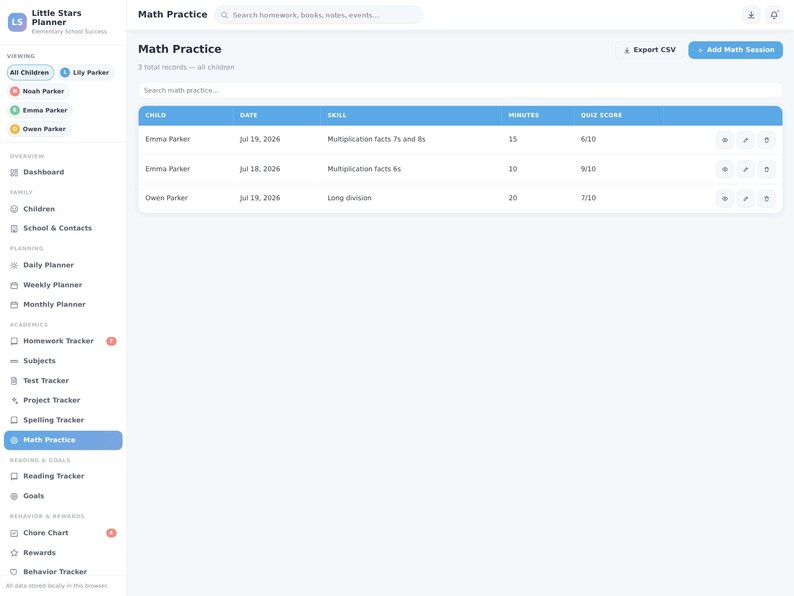This screenshot has width=794, height=596.
Task: Open Homework Tracker
Action: 63,341
